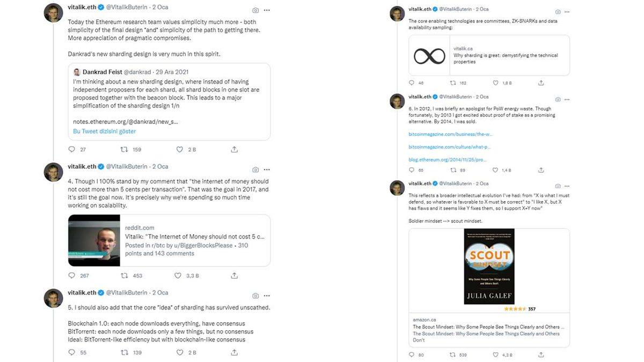Retweet the tweet about PoW energy waste

[453, 170]
